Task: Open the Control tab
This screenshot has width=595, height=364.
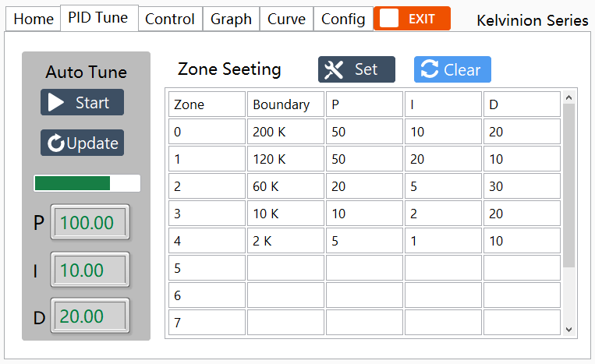Action: [x=170, y=19]
